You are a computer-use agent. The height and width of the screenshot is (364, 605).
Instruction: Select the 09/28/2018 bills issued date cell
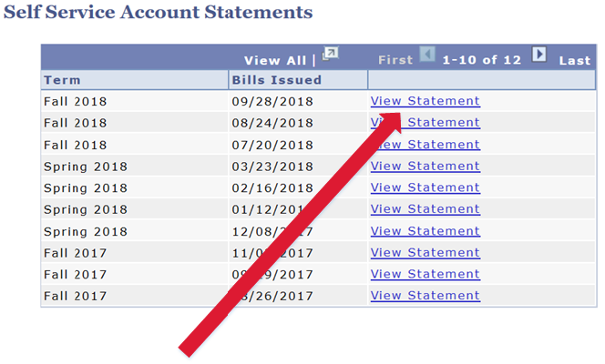(272, 101)
